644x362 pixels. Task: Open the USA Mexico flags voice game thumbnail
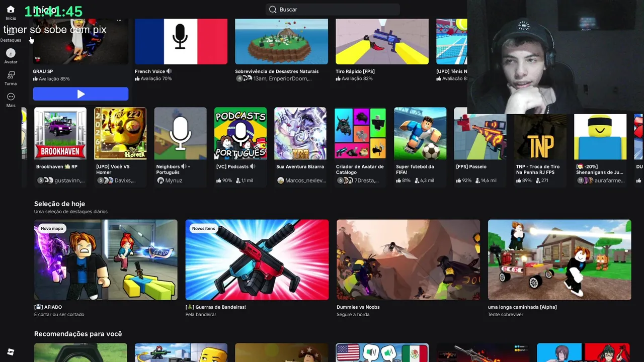(382, 352)
